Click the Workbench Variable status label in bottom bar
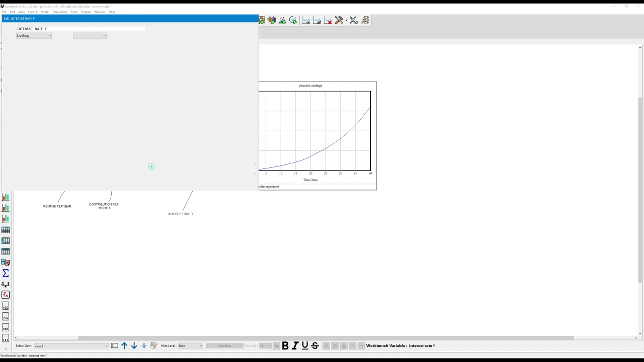Viewport: 644px width, 362px height. tap(400, 346)
